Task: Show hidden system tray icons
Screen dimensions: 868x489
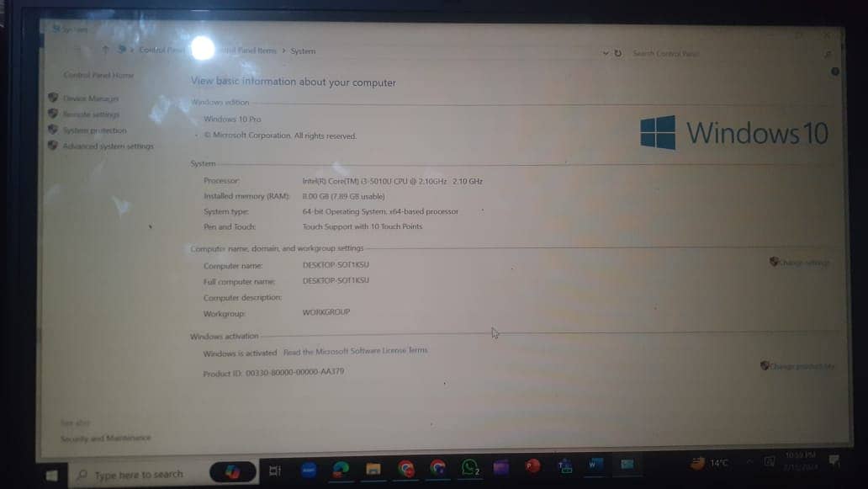Action: tap(750, 462)
